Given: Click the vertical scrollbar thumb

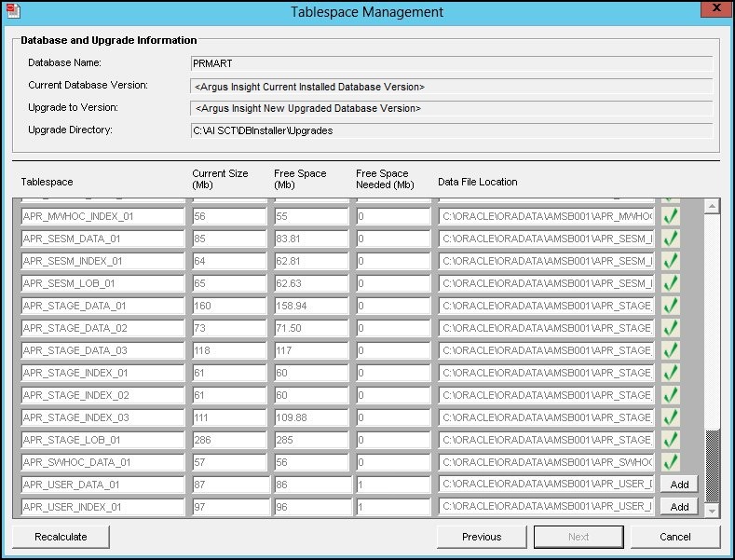Looking at the screenshot, I should [712, 467].
